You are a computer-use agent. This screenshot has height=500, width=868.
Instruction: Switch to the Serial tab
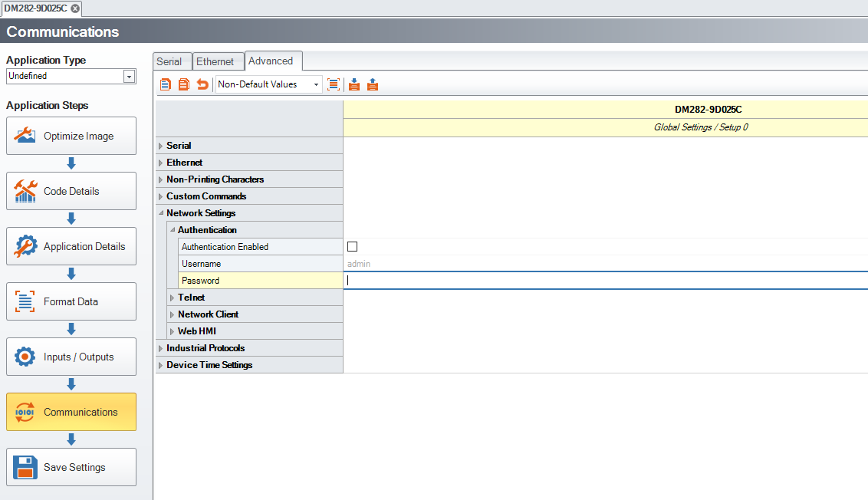pos(169,61)
